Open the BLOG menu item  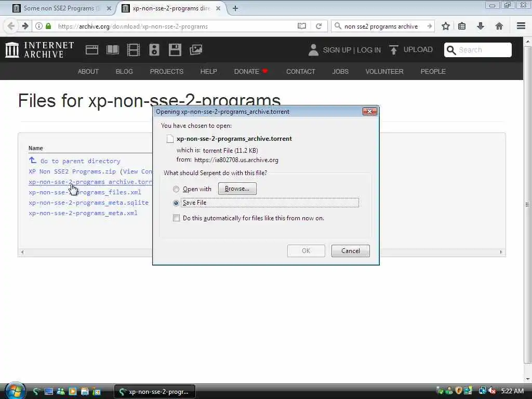coord(124,72)
